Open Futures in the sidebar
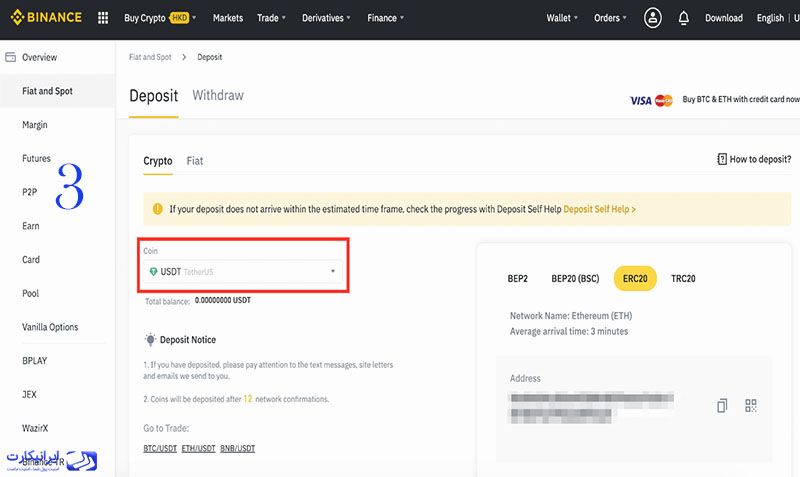The width and height of the screenshot is (800, 477). tap(36, 158)
